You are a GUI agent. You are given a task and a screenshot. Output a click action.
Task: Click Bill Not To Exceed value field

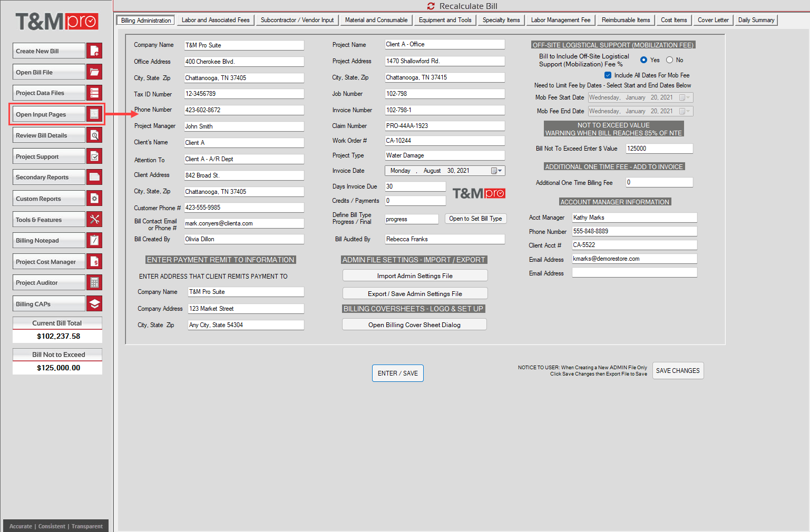tap(659, 149)
